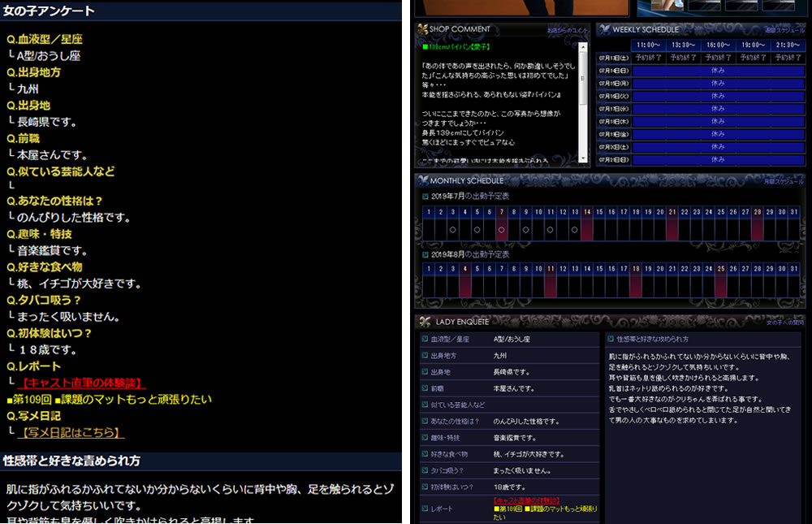Click the circle mark under July 3
The width and height of the screenshot is (812, 524).
pyautogui.click(x=452, y=230)
